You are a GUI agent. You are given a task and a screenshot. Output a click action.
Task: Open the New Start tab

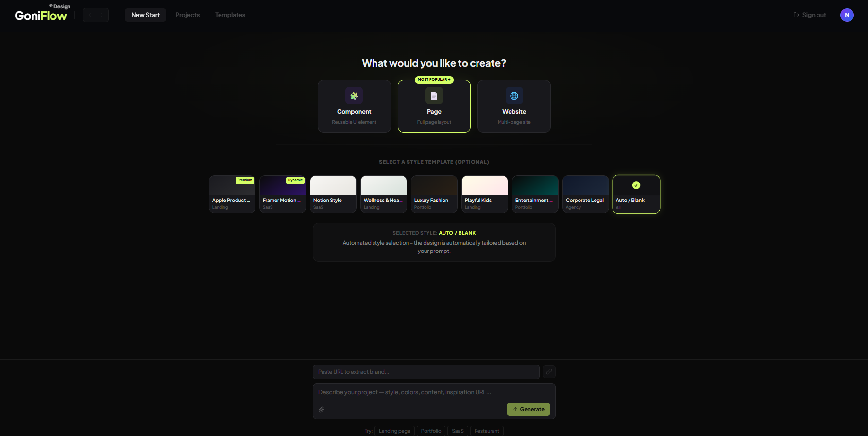[145, 15]
